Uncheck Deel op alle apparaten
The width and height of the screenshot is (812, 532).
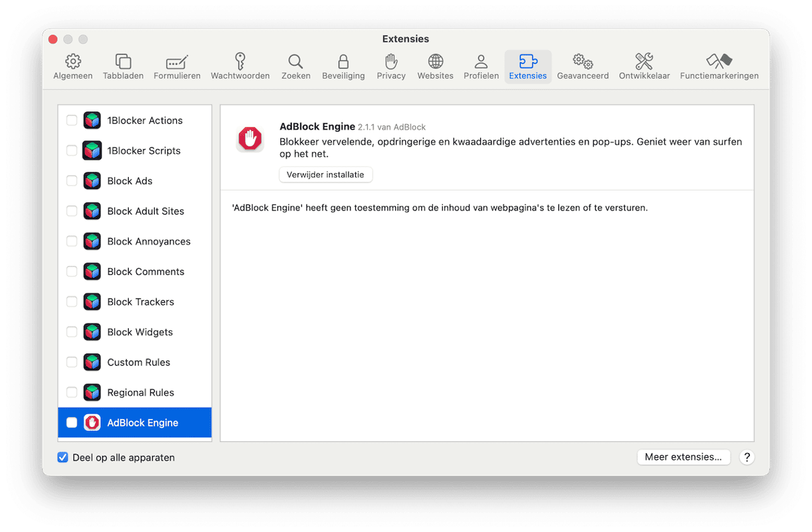point(63,458)
